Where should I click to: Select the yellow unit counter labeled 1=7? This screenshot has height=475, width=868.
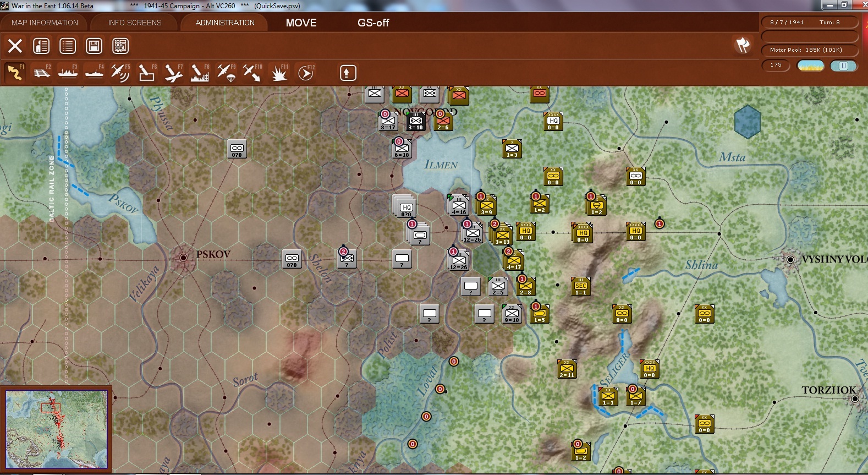tap(636, 396)
